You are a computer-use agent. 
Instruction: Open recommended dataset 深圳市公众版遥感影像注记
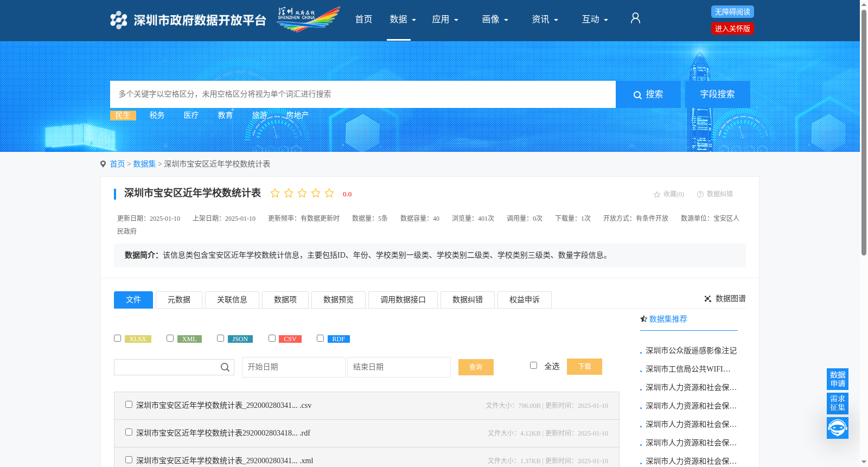pyautogui.click(x=691, y=351)
